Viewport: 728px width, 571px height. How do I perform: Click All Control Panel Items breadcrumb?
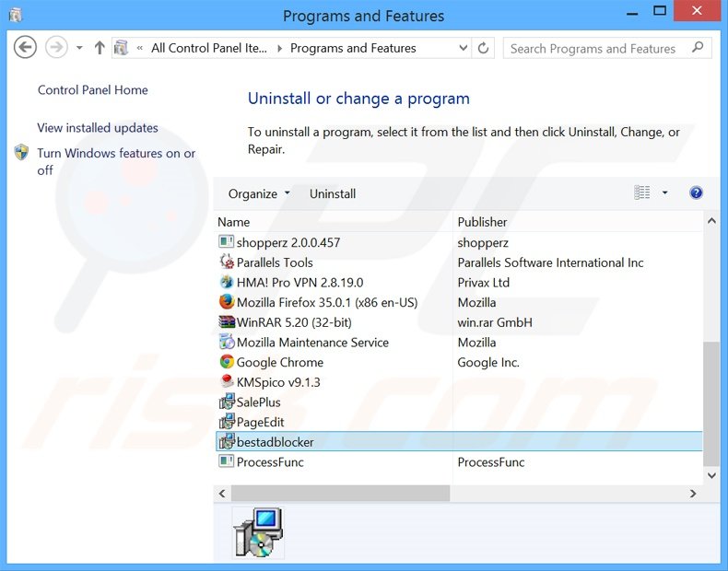[209, 48]
